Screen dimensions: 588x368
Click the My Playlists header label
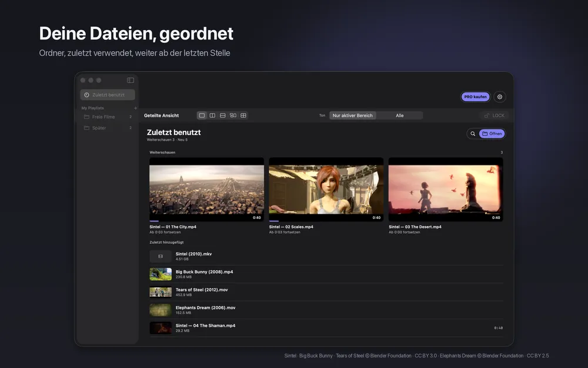(x=93, y=108)
